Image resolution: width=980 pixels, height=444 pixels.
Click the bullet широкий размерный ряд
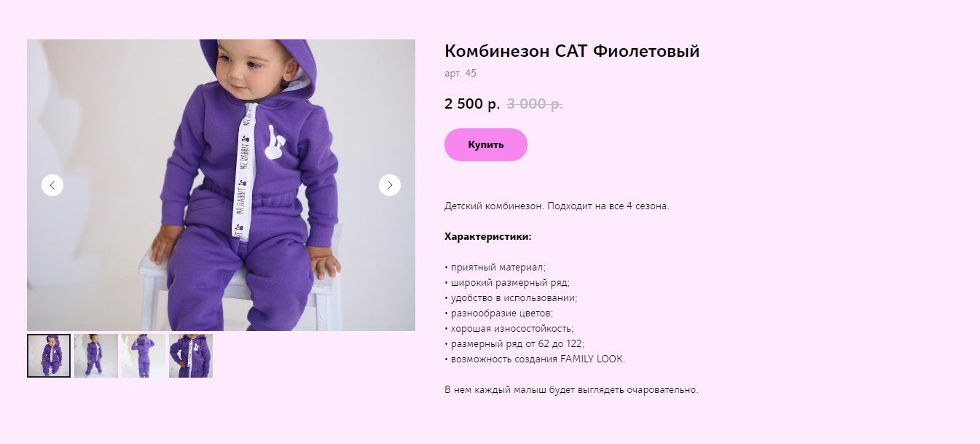click(x=507, y=283)
